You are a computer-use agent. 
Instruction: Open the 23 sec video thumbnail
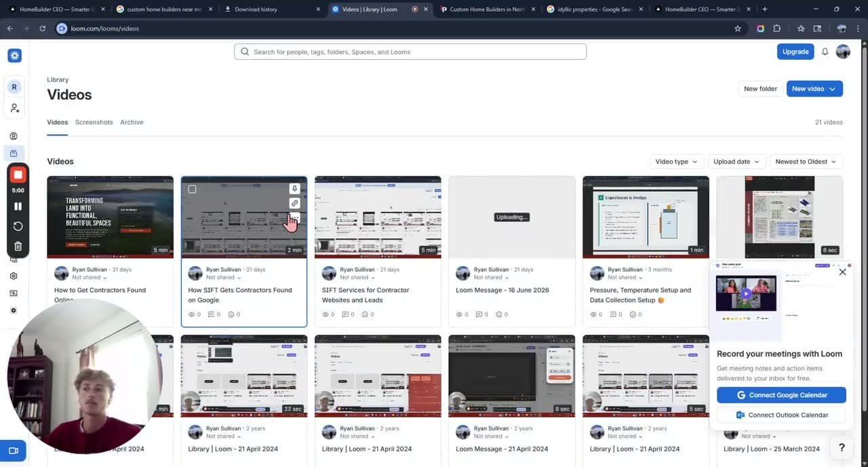point(243,375)
